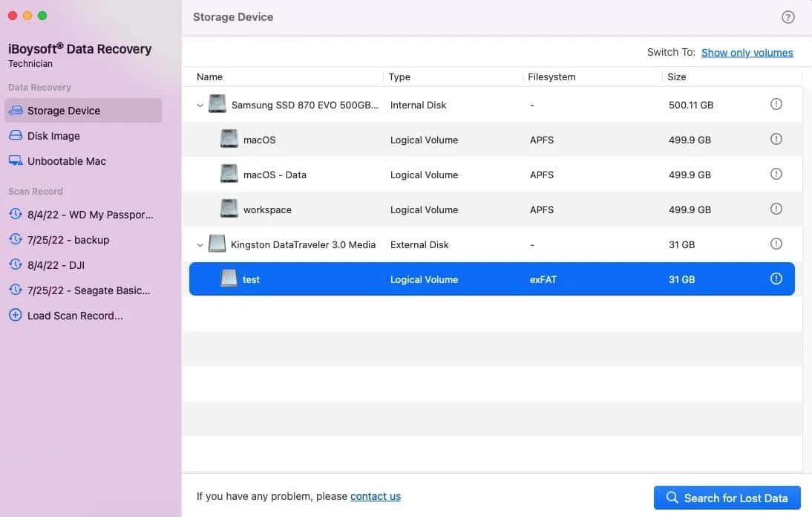Select the macOS volume name
The image size is (812, 517).
point(260,140)
